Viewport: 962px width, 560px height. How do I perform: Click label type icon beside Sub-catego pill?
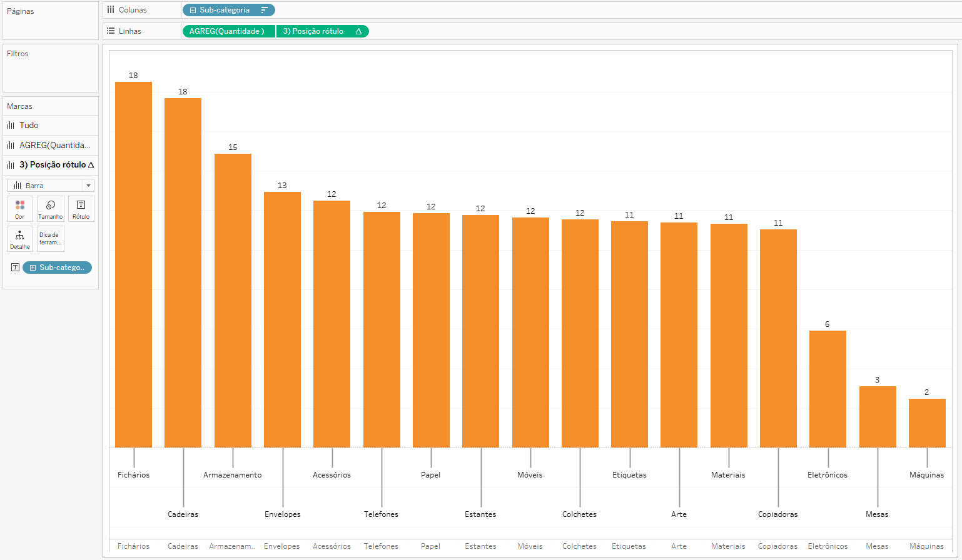15,267
